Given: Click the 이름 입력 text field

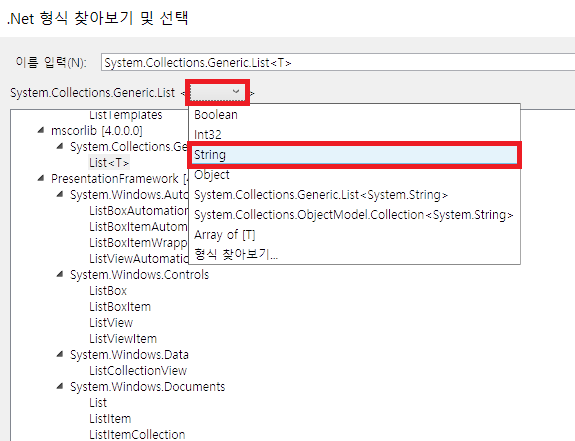Looking at the screenshot, I should point(337,63).
